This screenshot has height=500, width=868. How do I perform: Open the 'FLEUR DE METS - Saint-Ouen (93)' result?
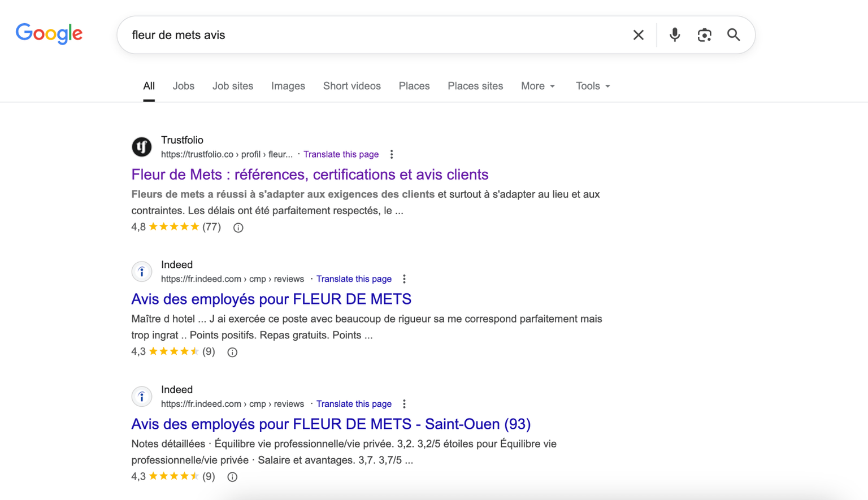(331, 424)
